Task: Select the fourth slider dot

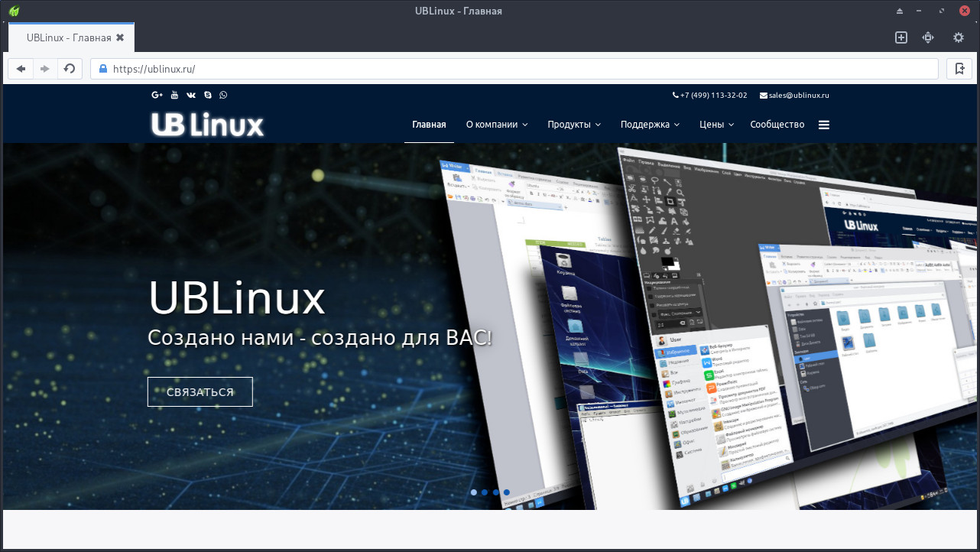Action: pyautogui.click(x=507, y=492)
